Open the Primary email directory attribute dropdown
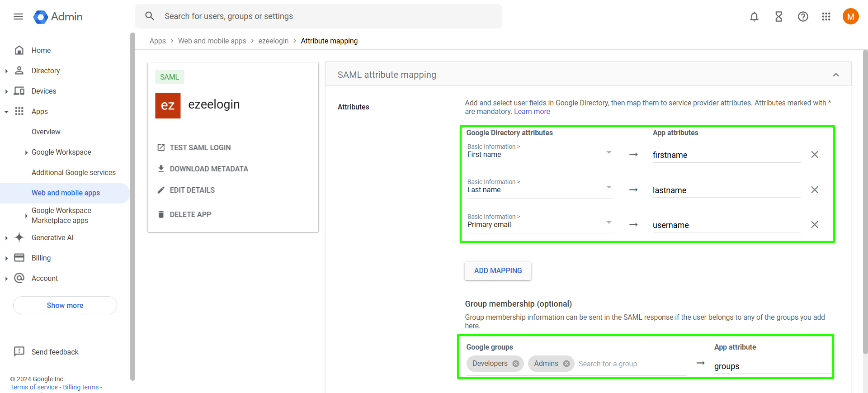Screen dimensions: 868x393 pyautogui.click(x=540, y=223)
